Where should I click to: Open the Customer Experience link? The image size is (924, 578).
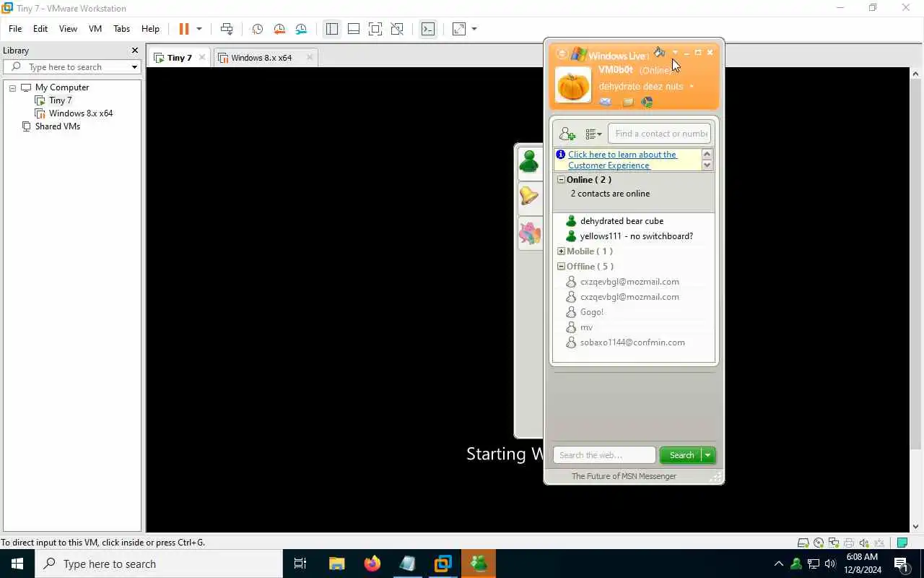click(622, 160)
